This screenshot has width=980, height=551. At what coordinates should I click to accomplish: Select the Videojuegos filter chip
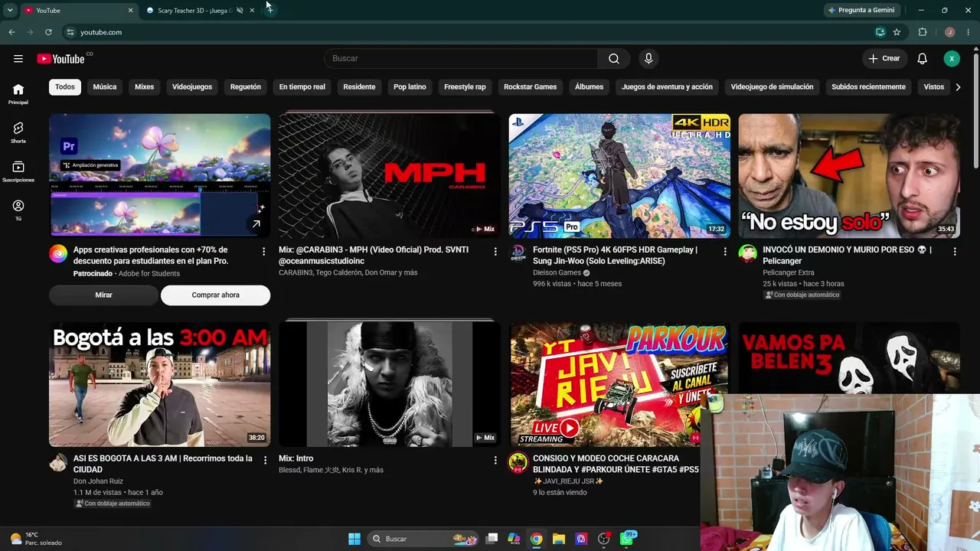point(192,87)
